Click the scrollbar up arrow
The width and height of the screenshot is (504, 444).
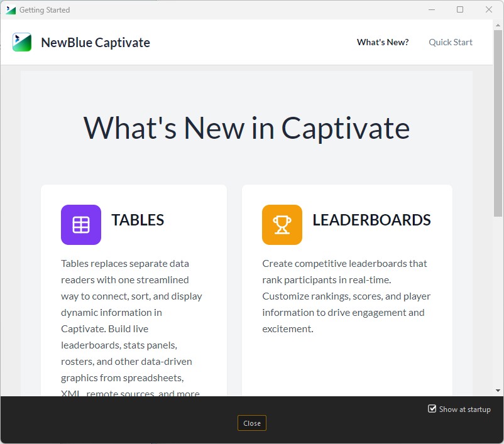(498, 24)
